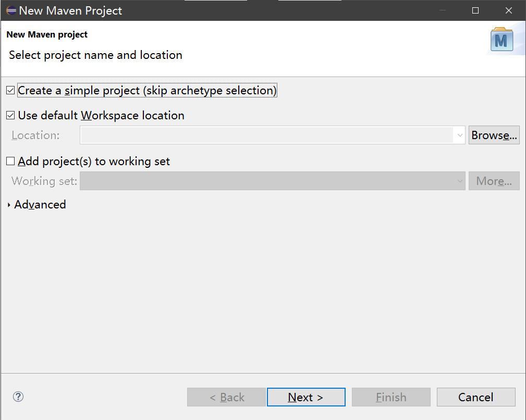Open help via the question mark icon
Screen dimensions: 526x420
click(18, 397)
